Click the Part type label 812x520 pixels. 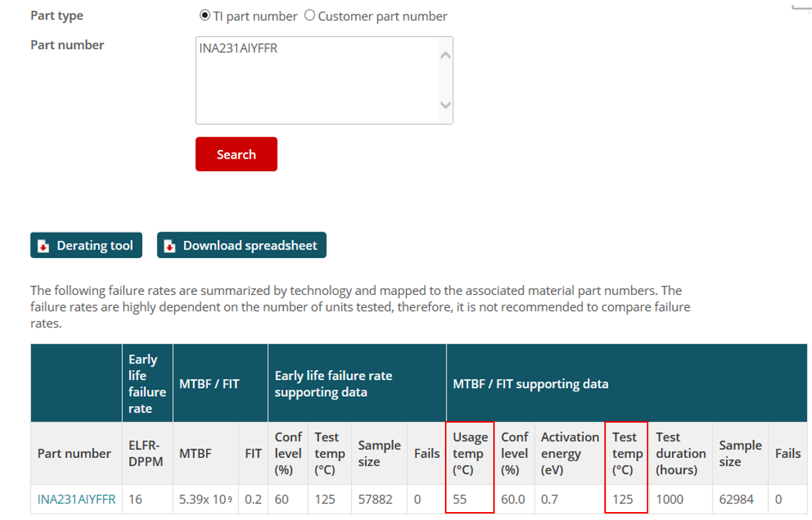(57, 16)
